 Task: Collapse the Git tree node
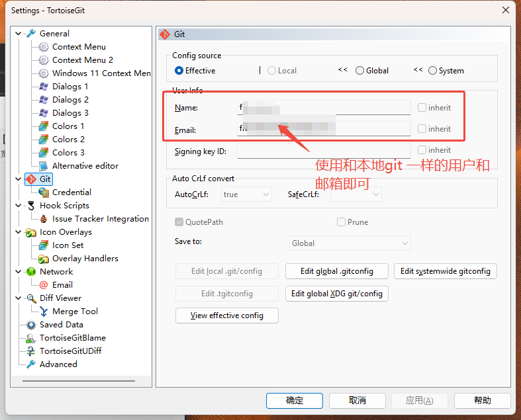coord(19,179)
